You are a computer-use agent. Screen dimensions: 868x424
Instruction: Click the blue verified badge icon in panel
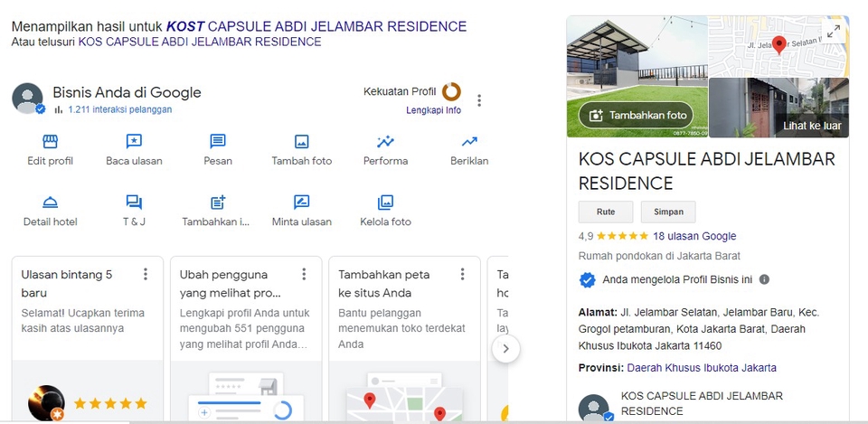(587, 280)
